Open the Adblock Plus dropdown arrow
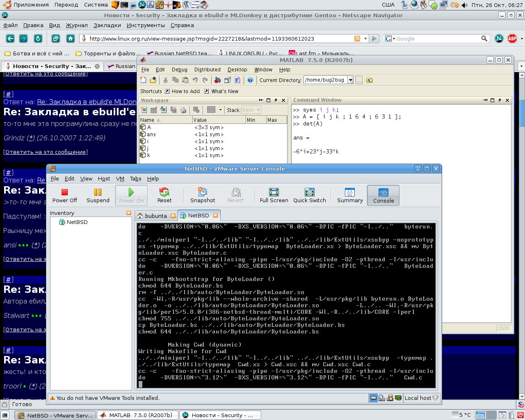Screen dimensions: 525x420 point(522,39)
